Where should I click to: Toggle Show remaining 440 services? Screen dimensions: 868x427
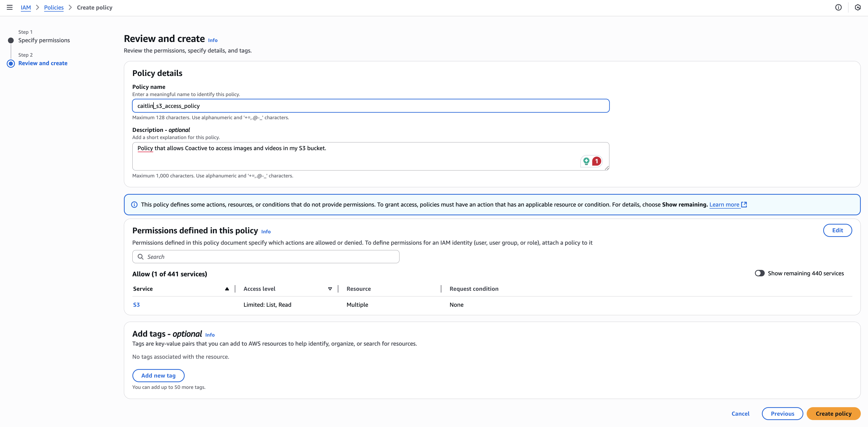(760, 273)
